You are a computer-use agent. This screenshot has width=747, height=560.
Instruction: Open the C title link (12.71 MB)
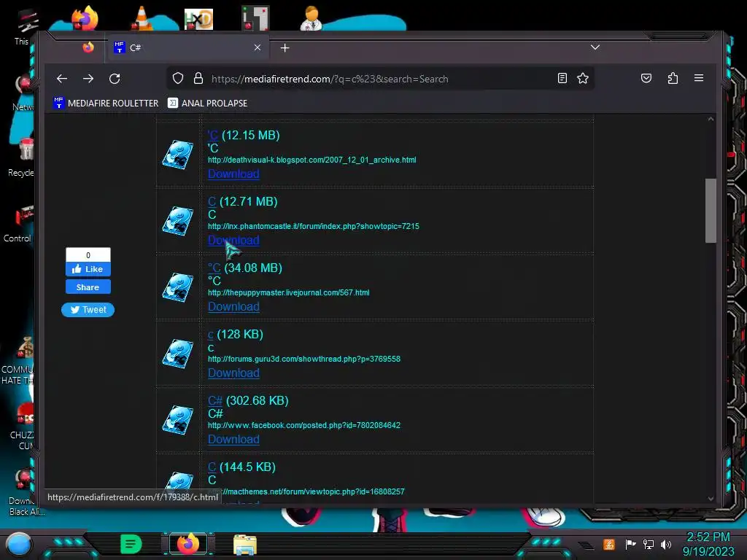[x=212, y=201]
